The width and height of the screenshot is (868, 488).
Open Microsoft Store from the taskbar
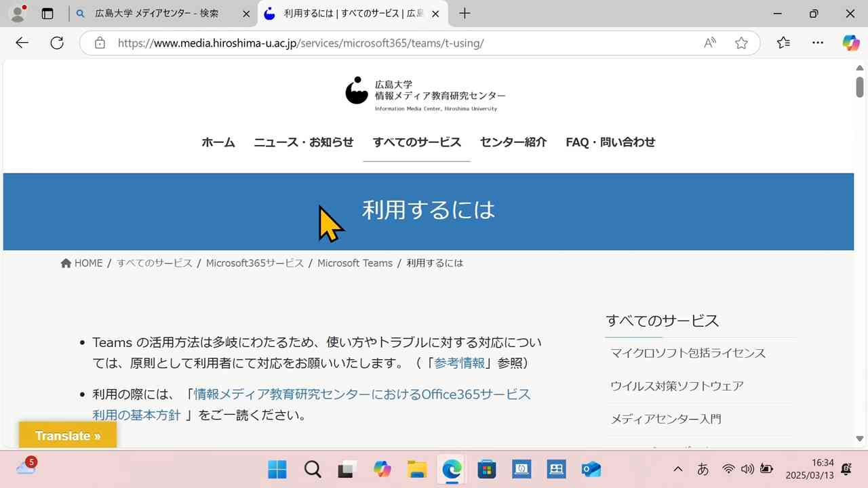point(486,469)
